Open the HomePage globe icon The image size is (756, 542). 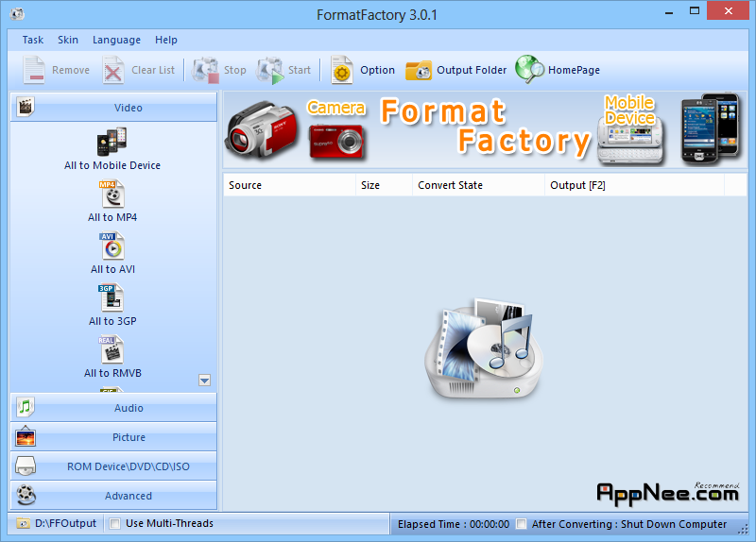coord(529,69)
